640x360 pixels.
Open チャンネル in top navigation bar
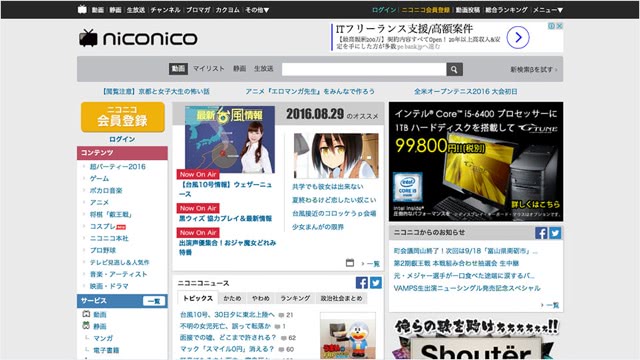(x=165, y=10)
